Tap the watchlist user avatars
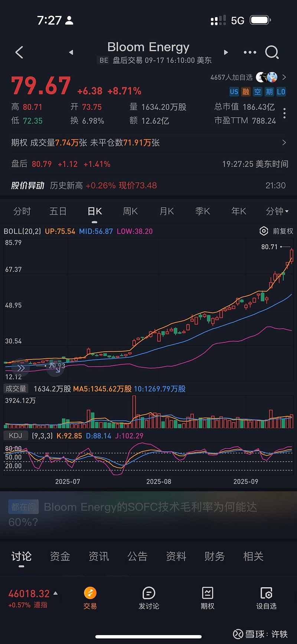 point(267,77)
